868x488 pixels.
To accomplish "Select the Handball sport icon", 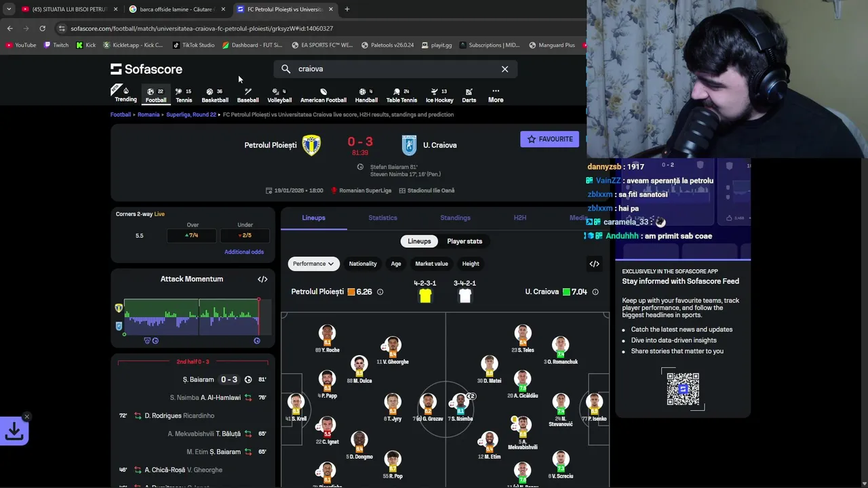I will click(366, 95).
